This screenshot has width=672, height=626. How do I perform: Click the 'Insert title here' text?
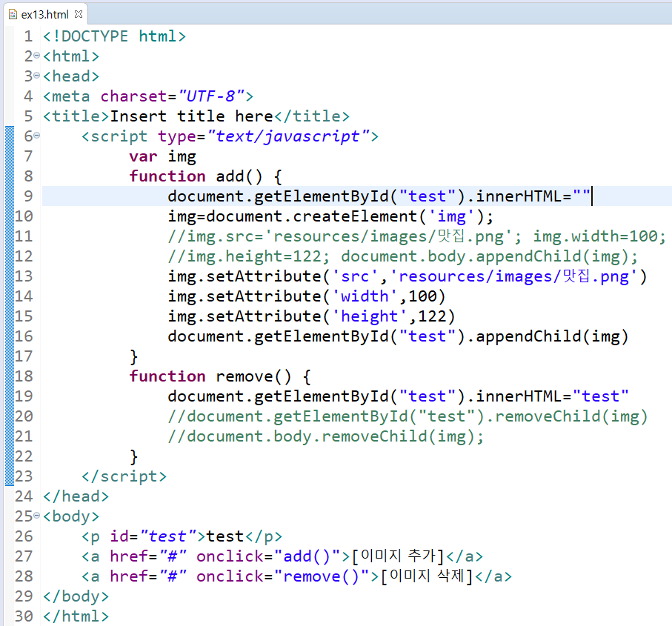point(192,116)
